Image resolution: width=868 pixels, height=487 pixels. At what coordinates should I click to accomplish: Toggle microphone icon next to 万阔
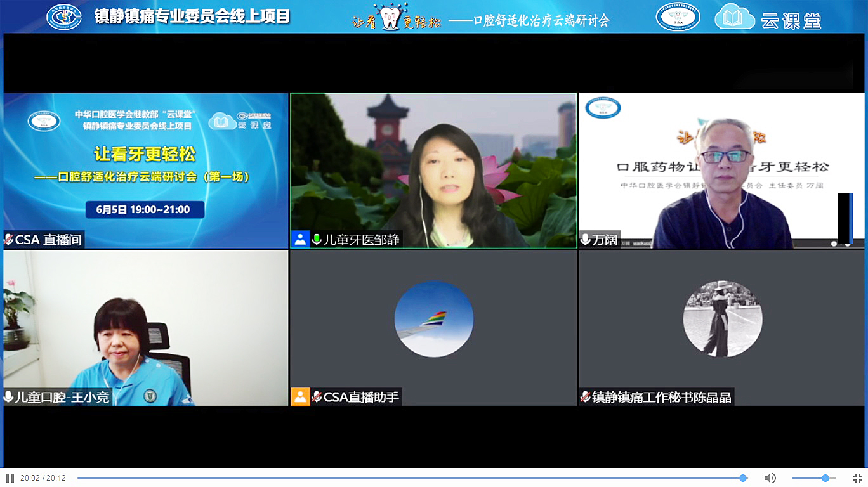[x=585, y=240]
